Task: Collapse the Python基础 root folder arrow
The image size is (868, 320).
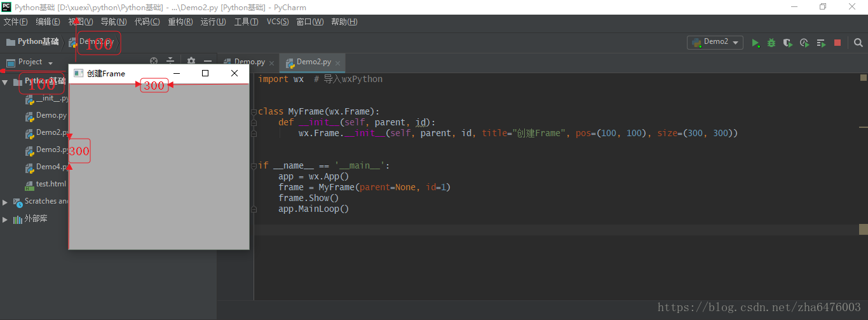Action: (5, 82)
